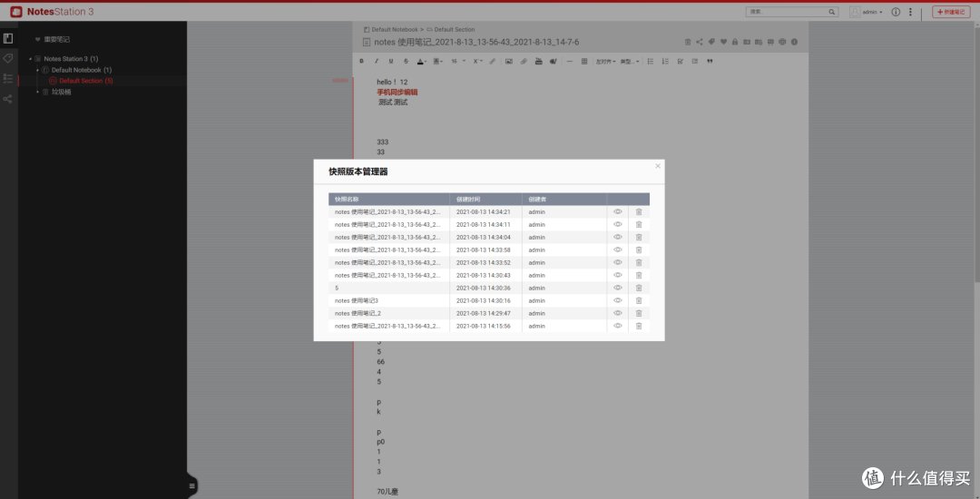Apply blockquote formatting
The height and width of the screenshot is (499, 980).
710,61
